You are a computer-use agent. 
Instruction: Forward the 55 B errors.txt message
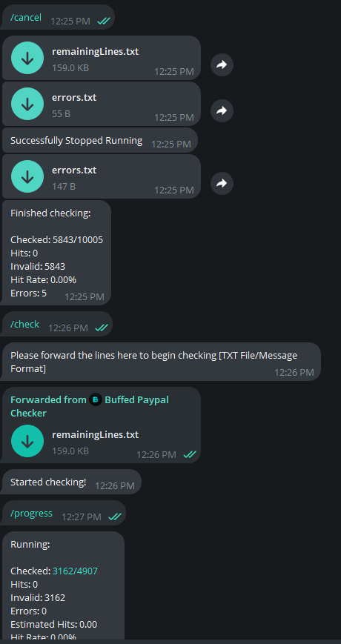(222, 110)
